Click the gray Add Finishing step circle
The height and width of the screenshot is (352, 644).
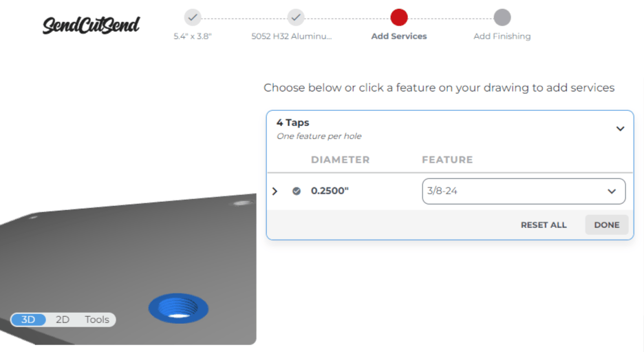502,17
